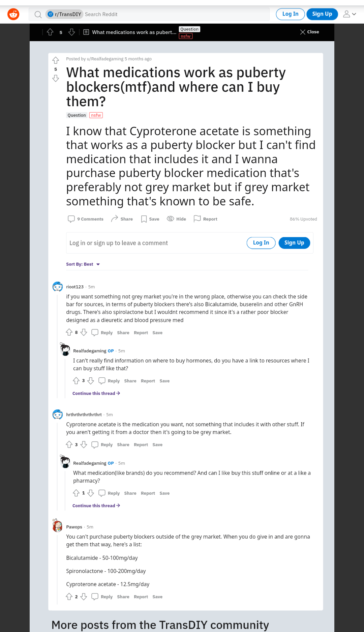Save the post with bookmark icon
The width and height of the screenshot is (364, 632).
(x=144, y=219)
